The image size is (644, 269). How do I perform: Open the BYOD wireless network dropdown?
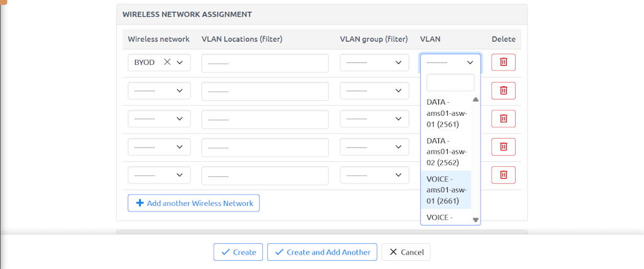tap(180, 62)
